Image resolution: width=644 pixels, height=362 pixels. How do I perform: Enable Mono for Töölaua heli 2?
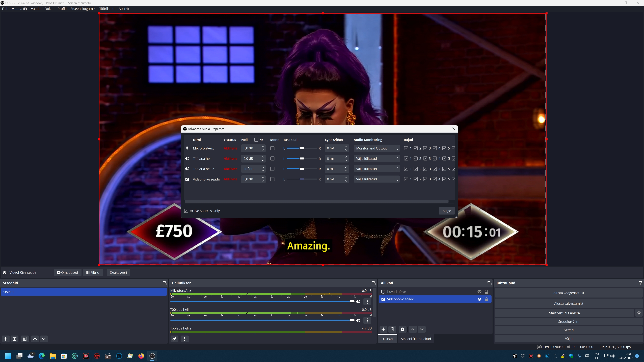273,169
